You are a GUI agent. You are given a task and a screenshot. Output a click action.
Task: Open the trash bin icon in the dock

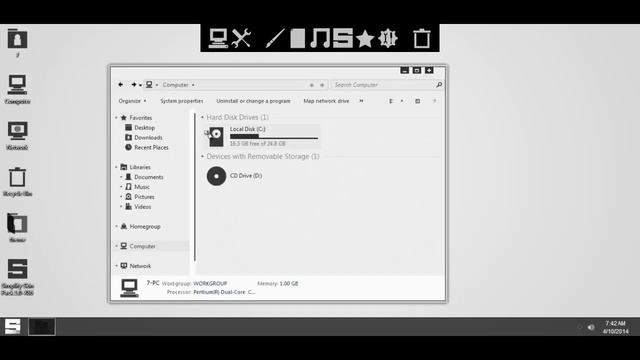coord(422,38)
